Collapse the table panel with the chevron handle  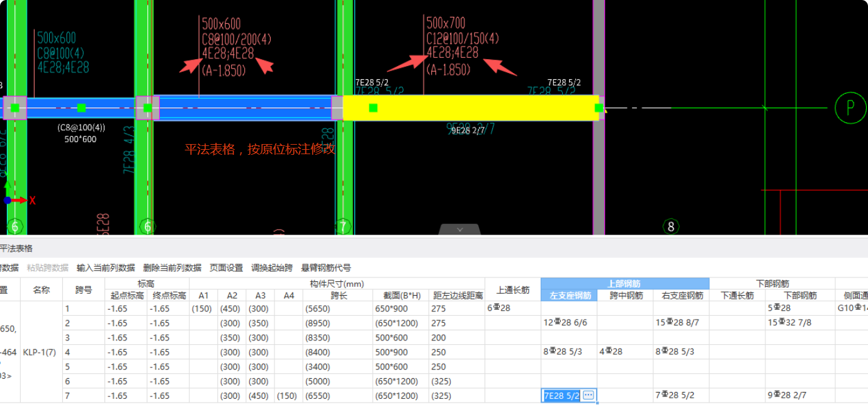460,229
